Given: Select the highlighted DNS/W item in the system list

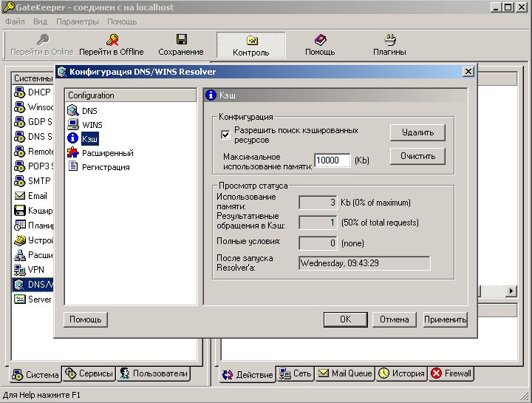Looking at the screenshot, I should [33, 285].
